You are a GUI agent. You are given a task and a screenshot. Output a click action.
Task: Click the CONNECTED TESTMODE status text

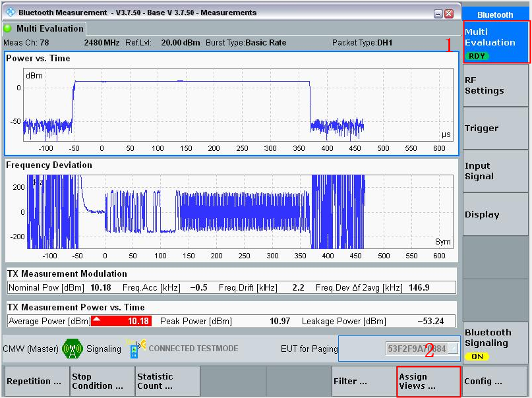(x=193, y=349)
